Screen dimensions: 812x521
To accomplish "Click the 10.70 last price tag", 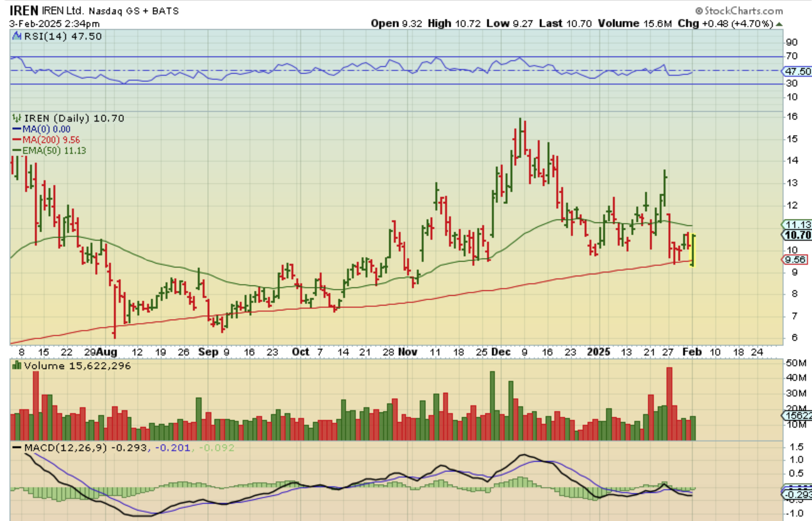I will click(x=797, y=235).
